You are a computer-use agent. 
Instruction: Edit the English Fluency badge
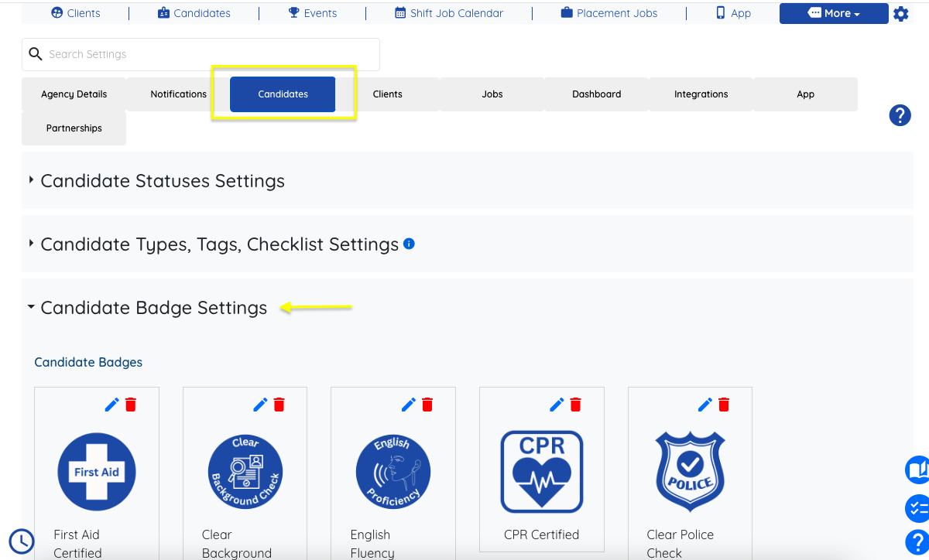click(x=409, y=405)
